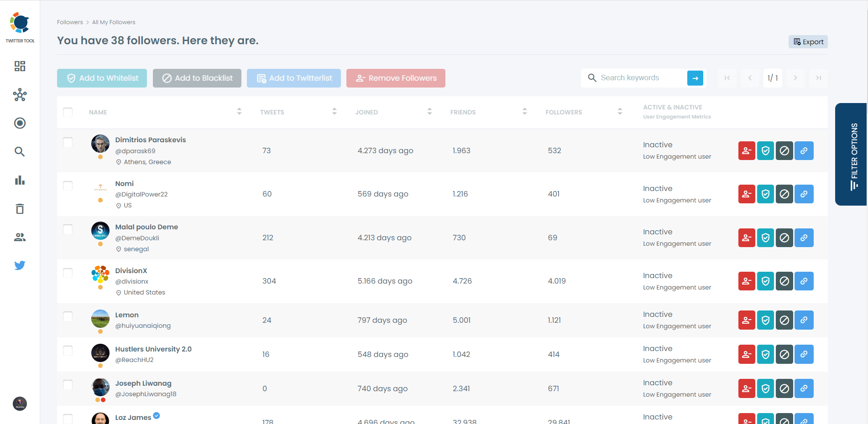The height and width of the screenshot is (424, 868).
Task: Blacklist Dimitrios Paraskevis with block icon
Action: 784,150
